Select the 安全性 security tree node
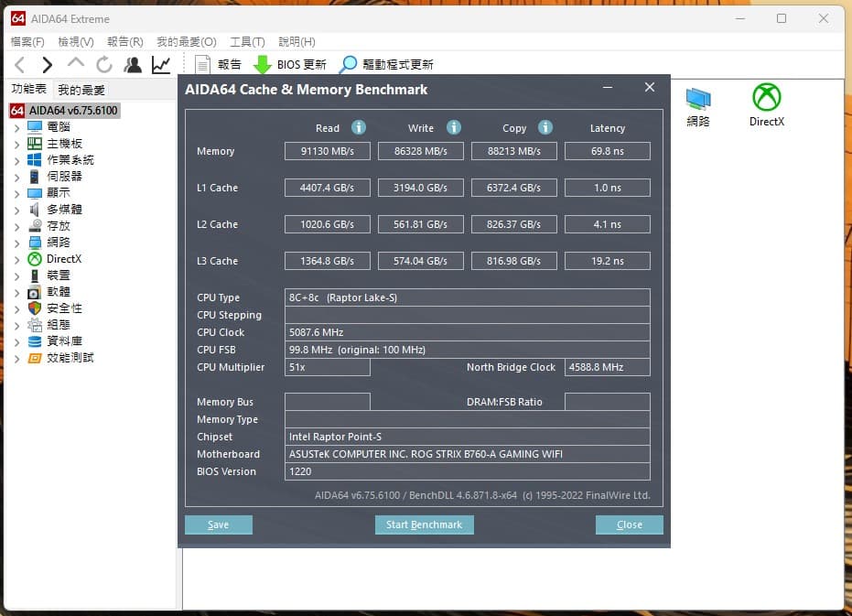The height and width of the screenshot is (616, 852). pos(55,308)
